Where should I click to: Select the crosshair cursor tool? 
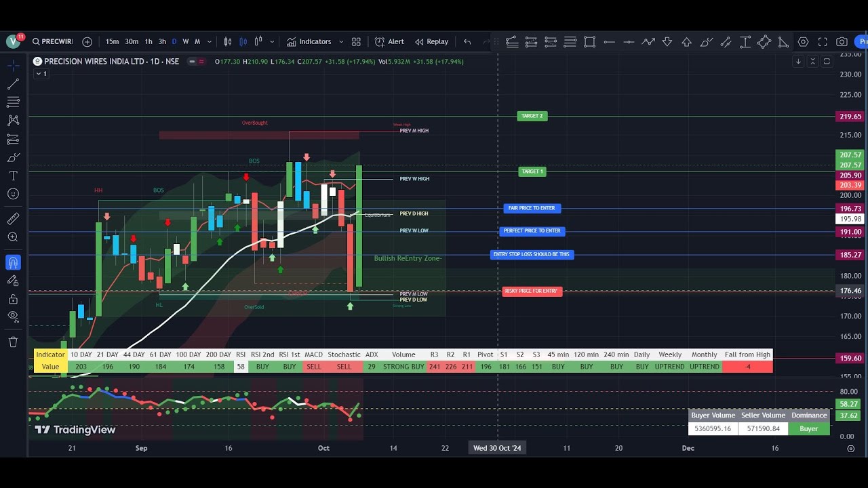point(13,66)
